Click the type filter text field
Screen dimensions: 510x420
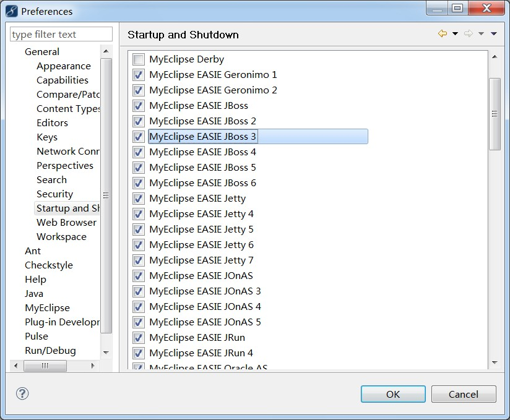[60, 34]
